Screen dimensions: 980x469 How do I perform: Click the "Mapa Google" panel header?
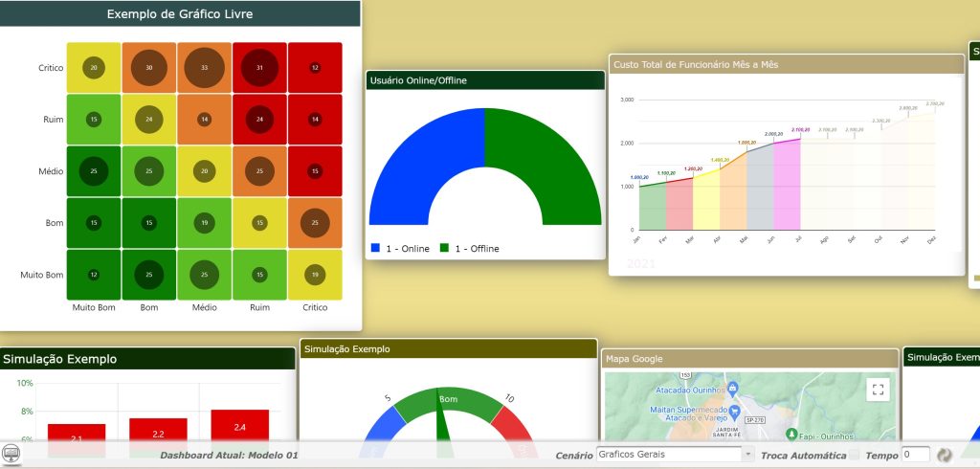[x=750, y=358]
